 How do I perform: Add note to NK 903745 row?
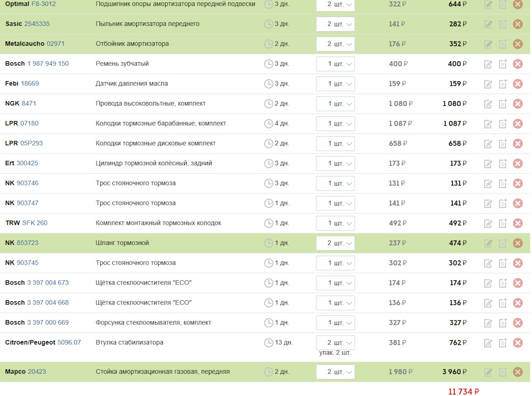tap(503, 263)
